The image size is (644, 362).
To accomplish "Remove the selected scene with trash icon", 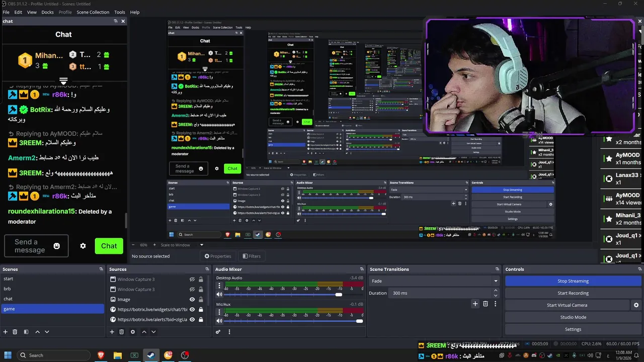I will point(15,332).
